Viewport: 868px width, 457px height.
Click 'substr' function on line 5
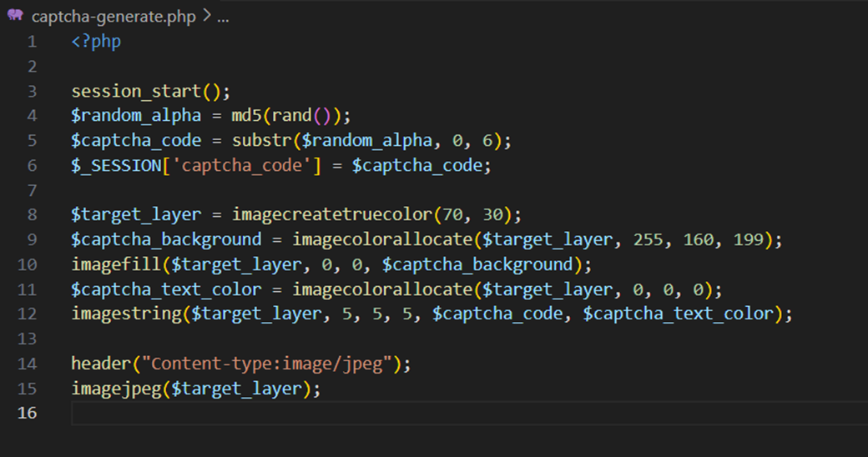(x=261, y=140)
